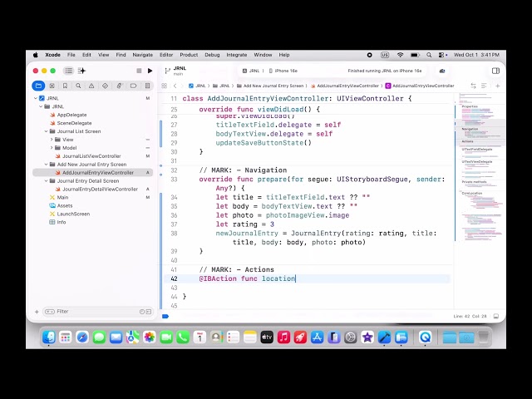
Task: Open the Xcode Cloud status icon
Action: [441, 71]
